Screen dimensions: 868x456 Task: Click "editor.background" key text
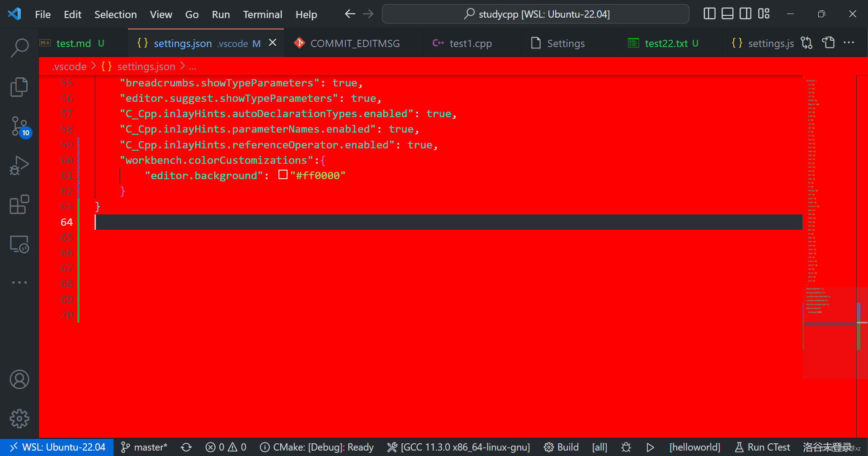pos(204,176)
